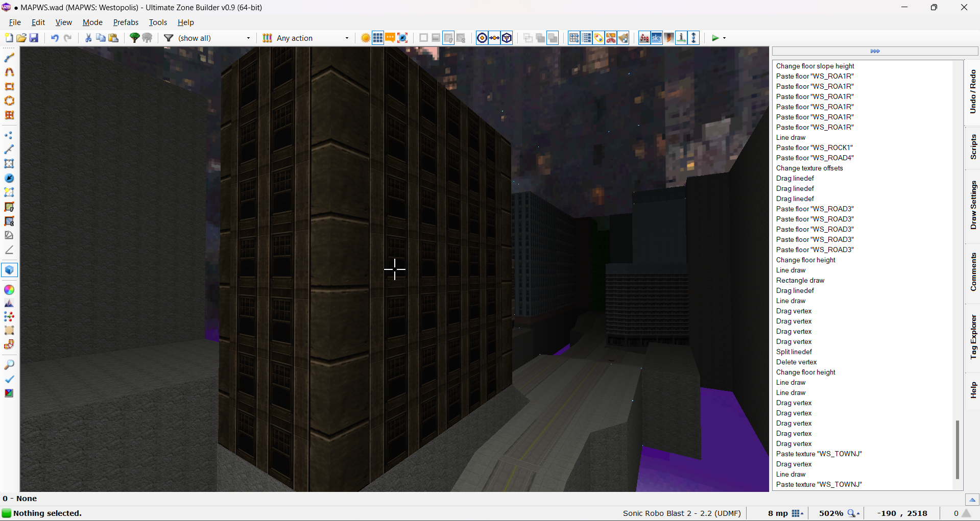Screen dimensions: 980x521
Task: Select the Draw Curve tool
Action: point(9,72)
